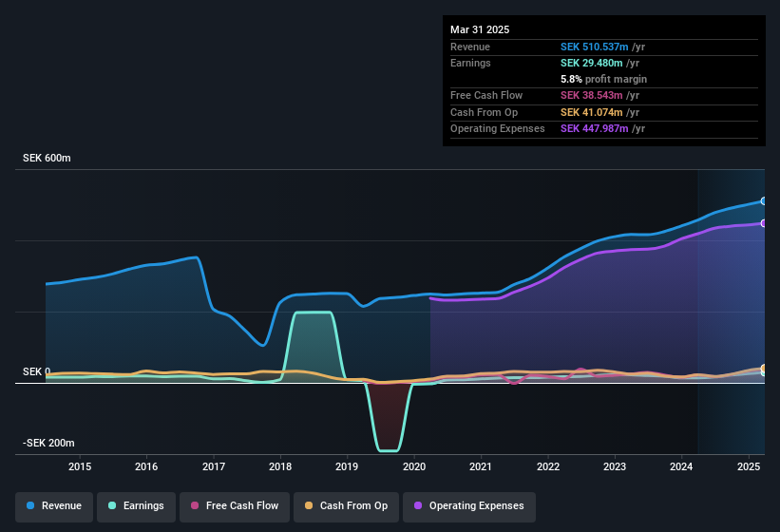Image resolution: width=780 pixels, height=532 pixels.
Task: Click the Free Cash Flow tooltip label
Action: pyautogui.click(x=486, y=95)
